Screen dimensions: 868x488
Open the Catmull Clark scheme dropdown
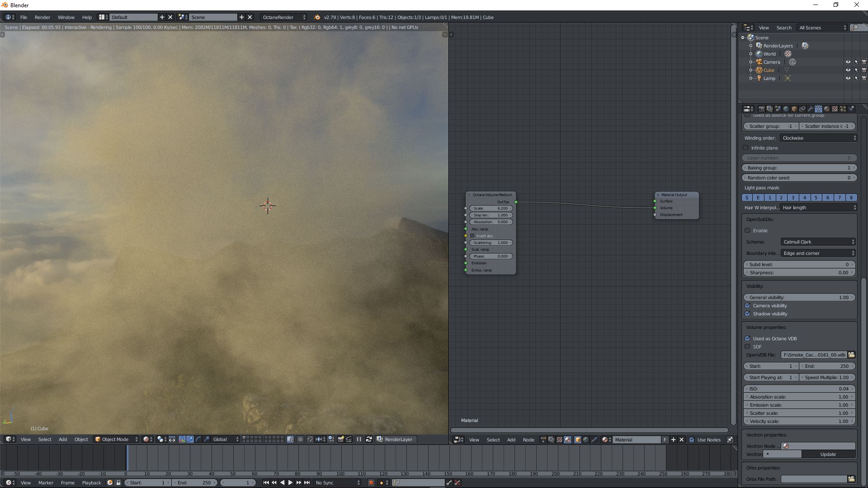click(x=818, y=242)
